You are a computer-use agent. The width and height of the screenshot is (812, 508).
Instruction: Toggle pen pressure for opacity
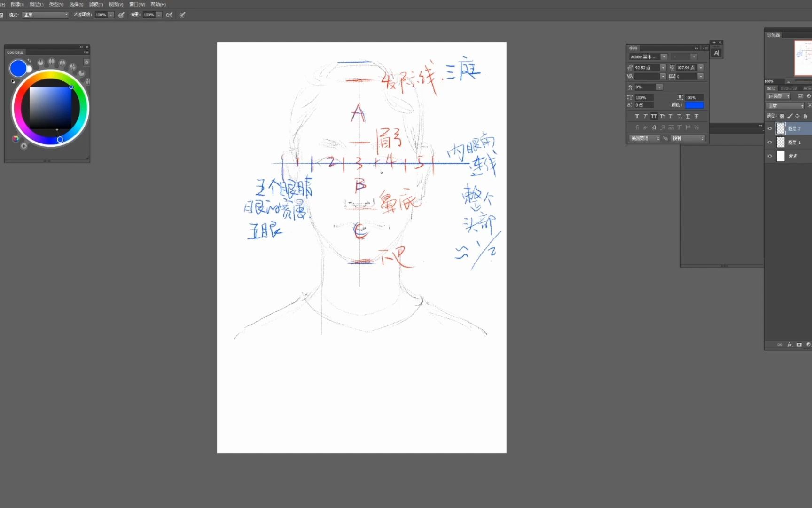pos(121,15)
